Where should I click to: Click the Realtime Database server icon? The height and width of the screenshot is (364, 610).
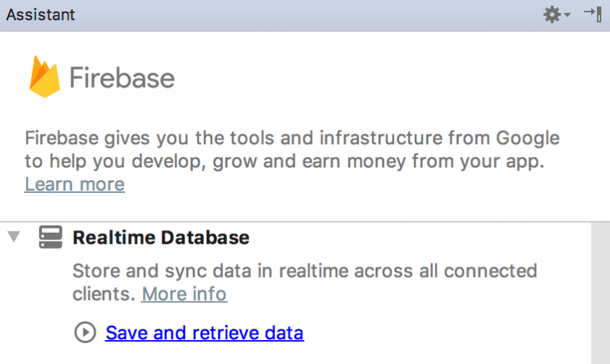[x=51, y=237]
